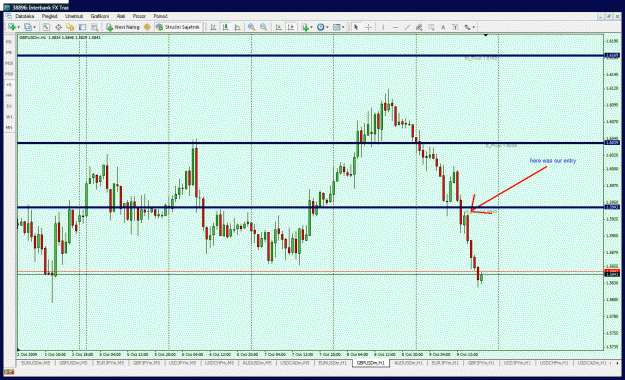The image size is (625, 380).
Task: Select the text tool
Action: (x=443, y=27)
